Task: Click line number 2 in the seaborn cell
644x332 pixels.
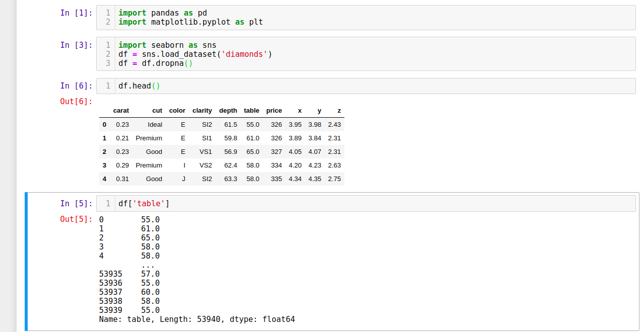Action: coord(107,54)
